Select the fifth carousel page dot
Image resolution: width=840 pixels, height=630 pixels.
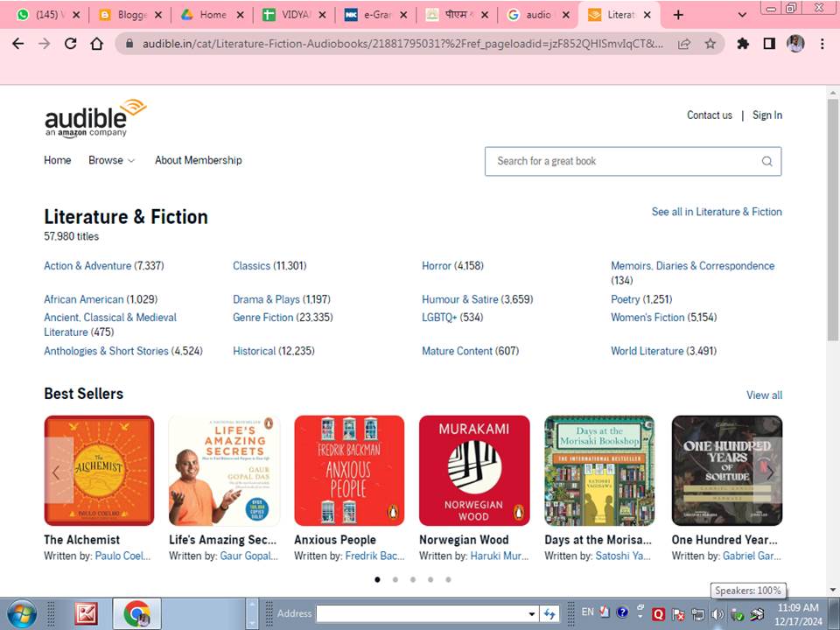[x=448, y=579]
